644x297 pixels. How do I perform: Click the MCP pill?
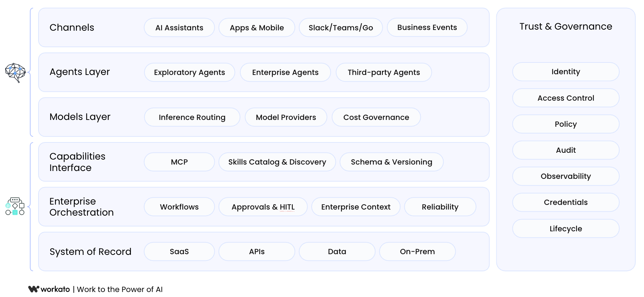click(x=179, y=162)
